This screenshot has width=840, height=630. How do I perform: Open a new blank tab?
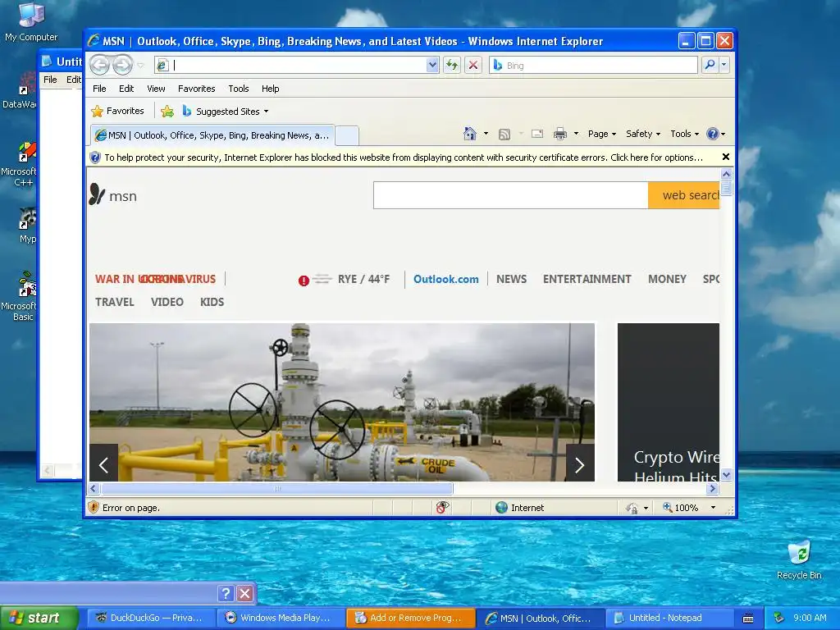tap(347, 136)
